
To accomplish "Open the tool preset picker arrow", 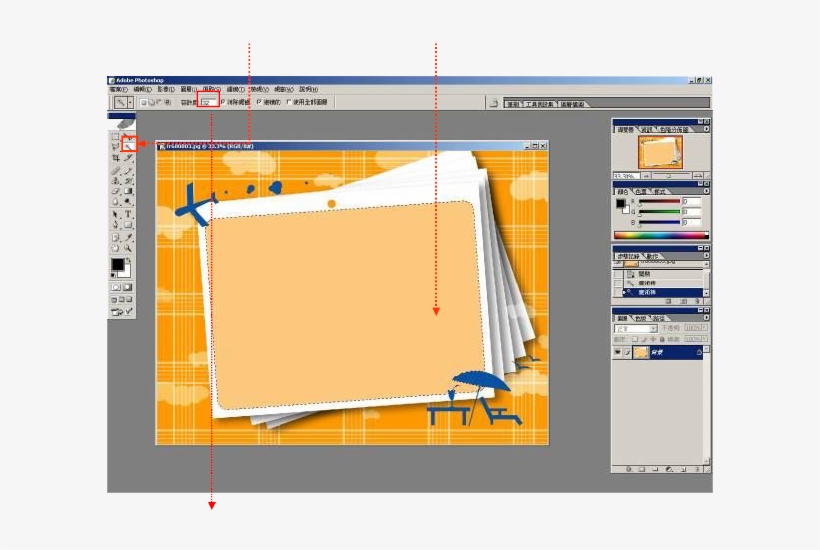I will pos(129,102).
